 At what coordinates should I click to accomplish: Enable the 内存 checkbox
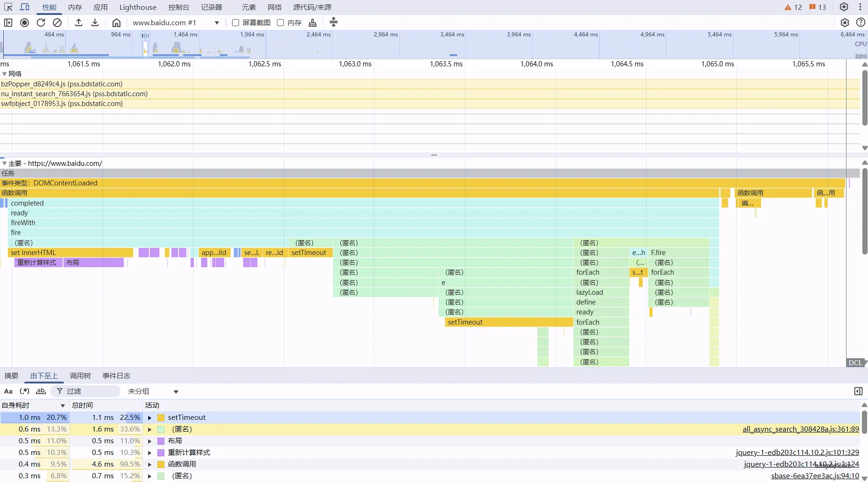(281, 22)
